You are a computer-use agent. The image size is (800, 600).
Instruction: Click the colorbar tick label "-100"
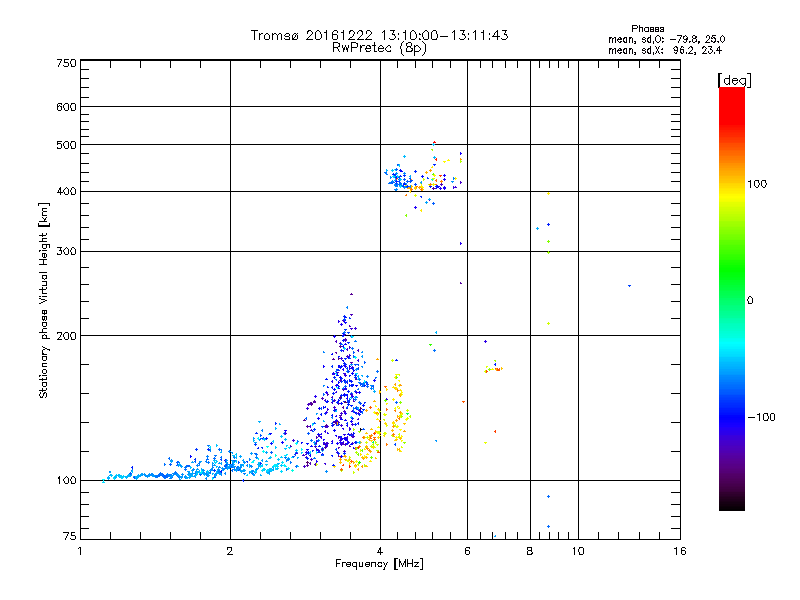[x=761, y=417]
